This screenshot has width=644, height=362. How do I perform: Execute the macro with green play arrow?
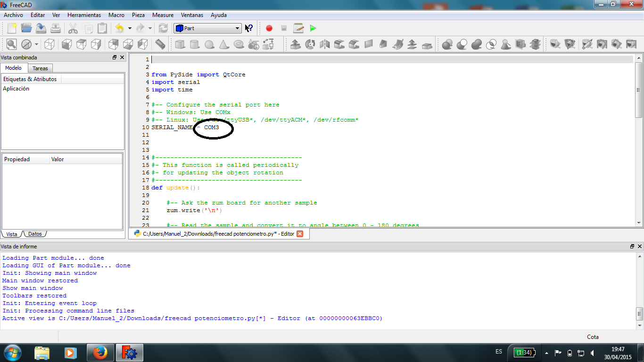[313, 28]
